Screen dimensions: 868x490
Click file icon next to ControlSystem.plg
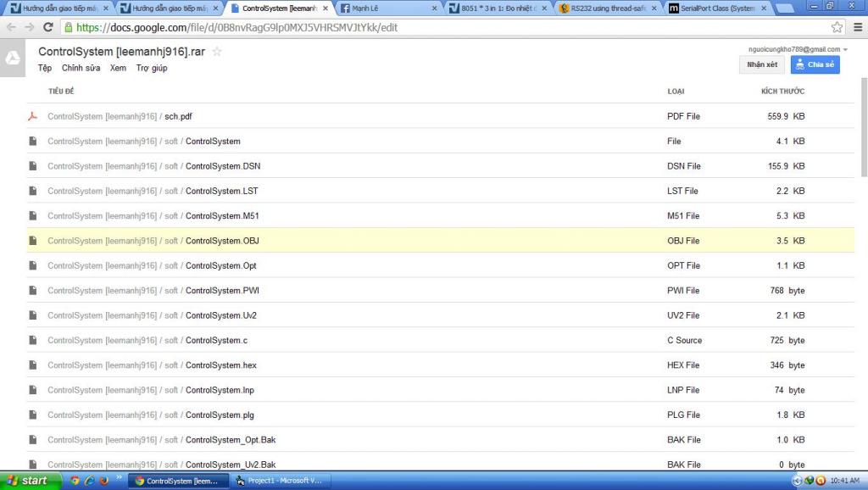coord(33,415)
